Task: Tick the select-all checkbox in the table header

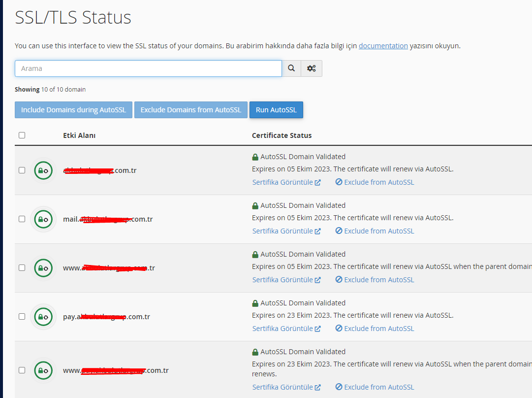Action: [22, 135]
